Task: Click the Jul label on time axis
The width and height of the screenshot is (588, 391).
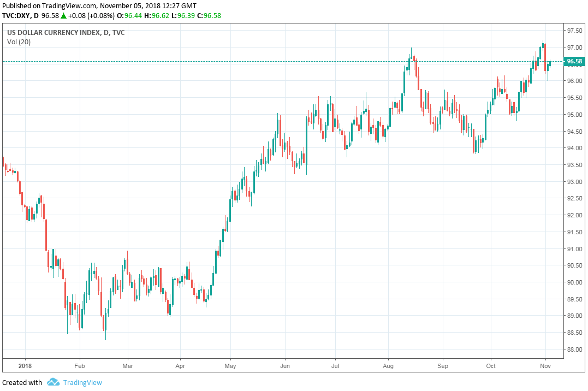Action: [x=335, y=365]
